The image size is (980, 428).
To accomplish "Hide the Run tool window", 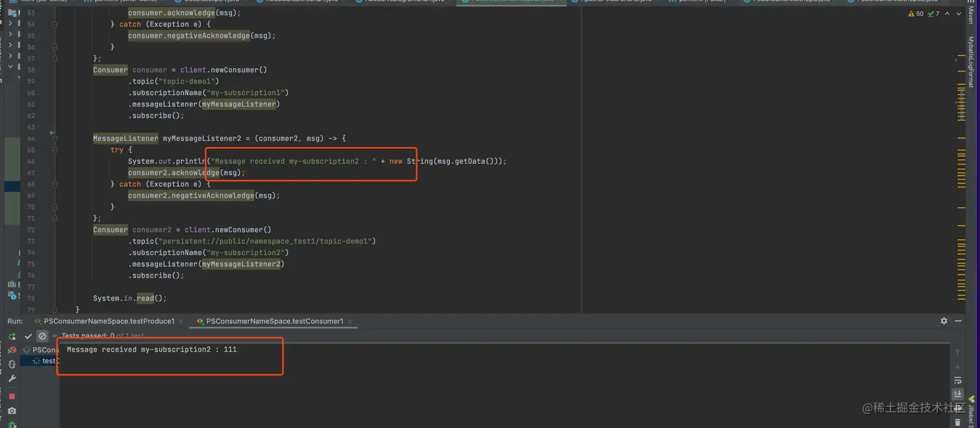I will click(x=958, y=321).
